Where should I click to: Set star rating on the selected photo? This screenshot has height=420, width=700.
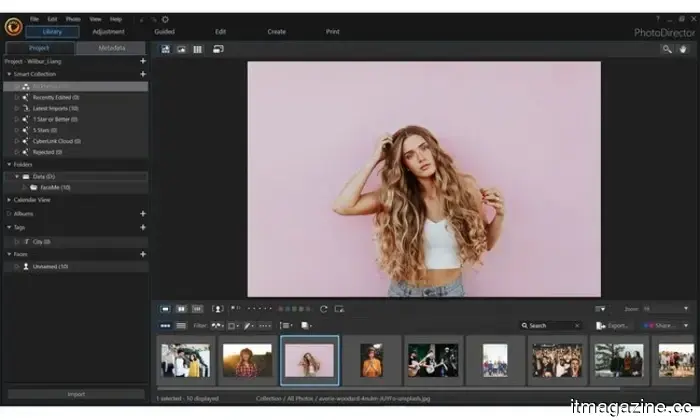(x=259, y=308)
